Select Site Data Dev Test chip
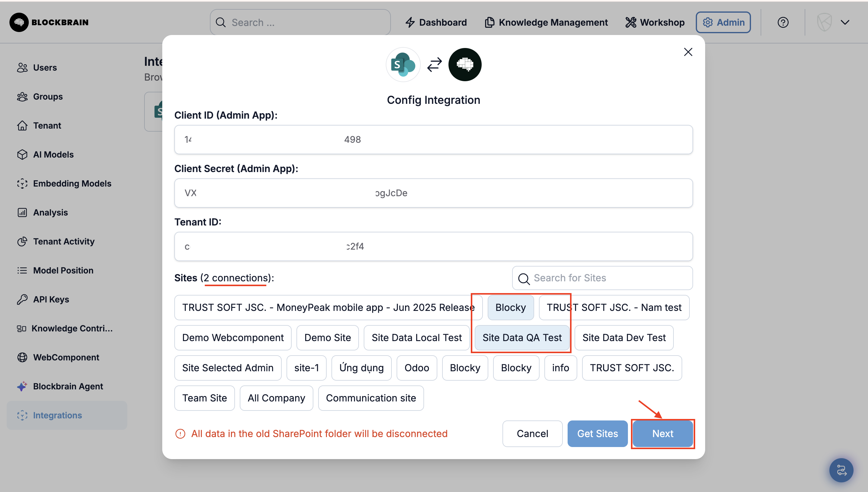868x492 pixels. [624, 338]
